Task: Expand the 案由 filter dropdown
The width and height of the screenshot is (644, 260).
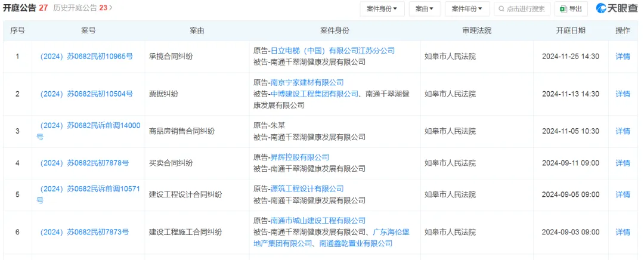Action: click(x=424, y=9)
